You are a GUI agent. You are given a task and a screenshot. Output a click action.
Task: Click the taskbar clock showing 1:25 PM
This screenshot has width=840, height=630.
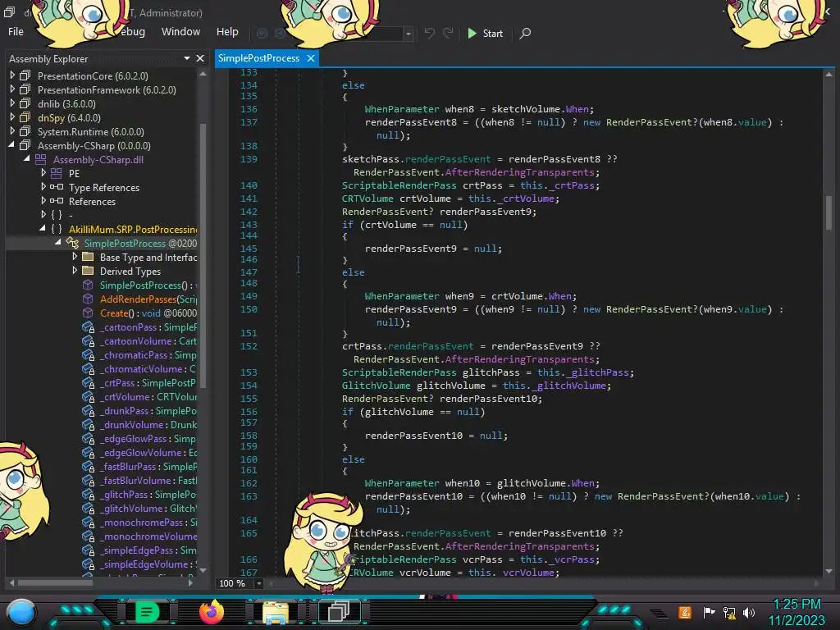[797, 612]
